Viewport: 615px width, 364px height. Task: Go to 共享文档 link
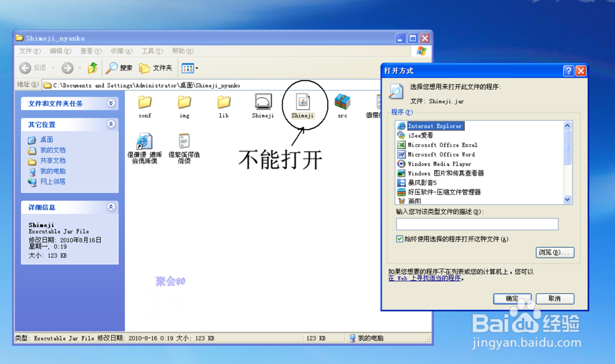click(53, 161)
